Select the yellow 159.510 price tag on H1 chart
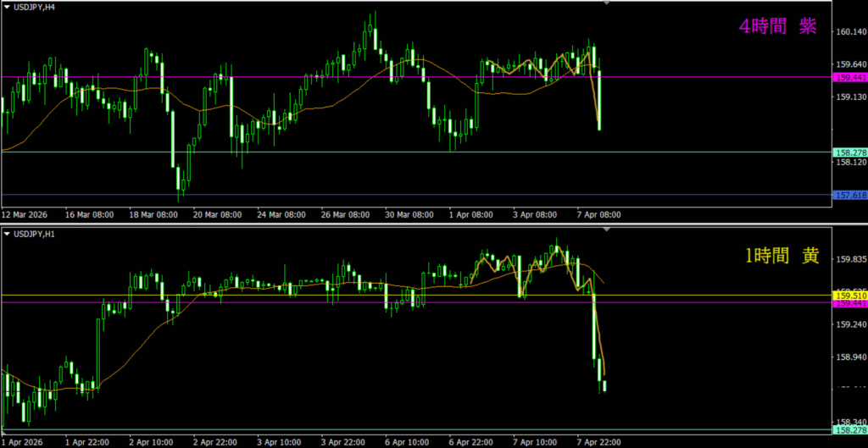Viewport: 868px width, 448px height. coord(849,295)
